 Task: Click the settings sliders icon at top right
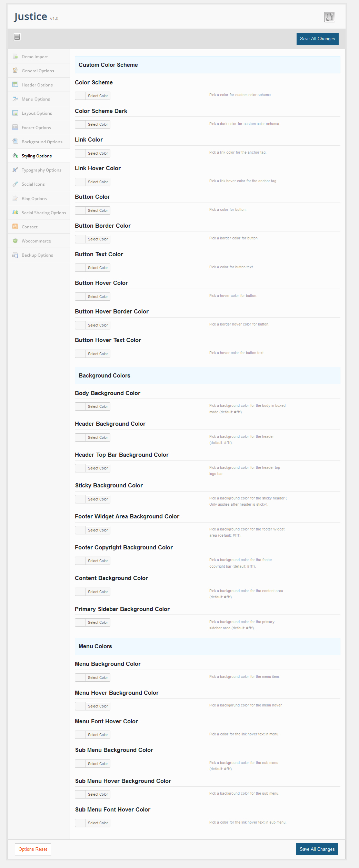click(x=329, y=17)
